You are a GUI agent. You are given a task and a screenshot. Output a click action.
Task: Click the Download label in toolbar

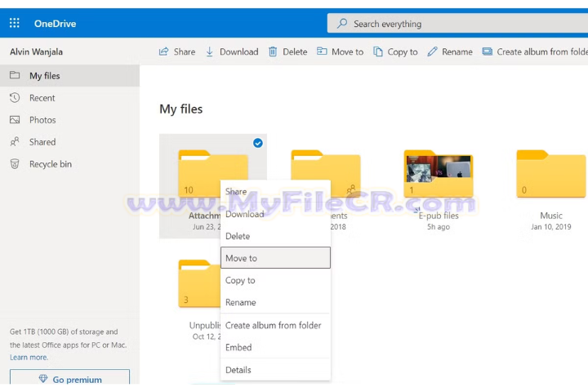[238, 51]
